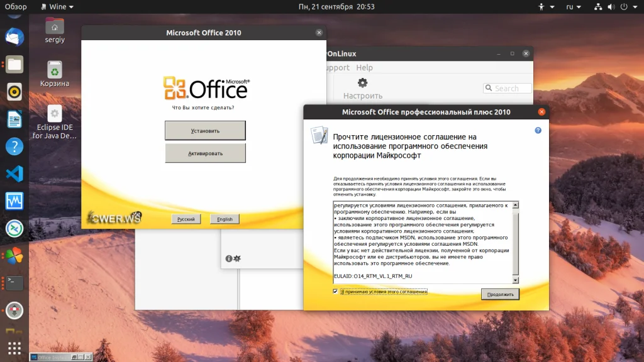Open the ru keyboard layout dropdown
The image size is (644, 362).
[x=574, y=6]
